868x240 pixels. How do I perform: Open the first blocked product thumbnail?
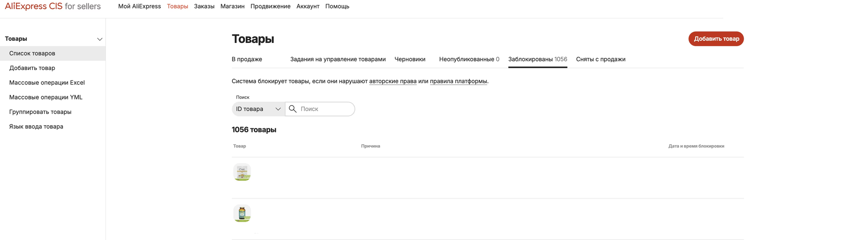(242, 172)
